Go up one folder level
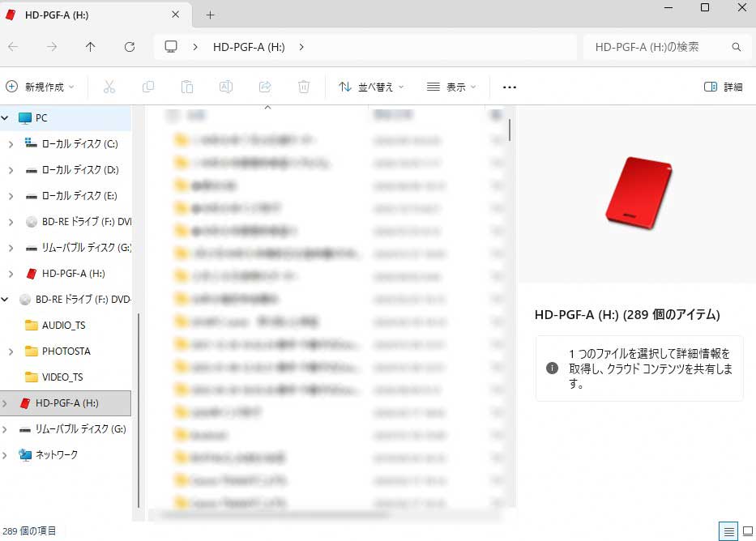The height and width of the screenshot is (541, 756). click(90, 47)
